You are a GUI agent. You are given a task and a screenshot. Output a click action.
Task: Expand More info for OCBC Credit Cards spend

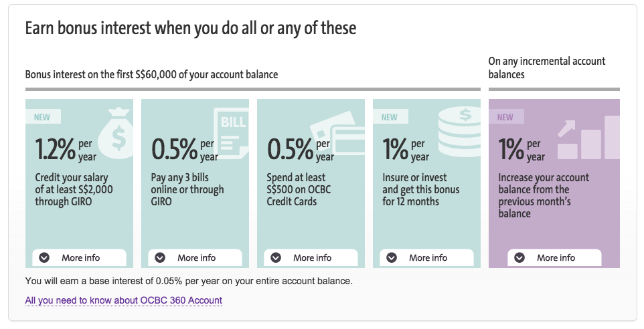[311, 257]
